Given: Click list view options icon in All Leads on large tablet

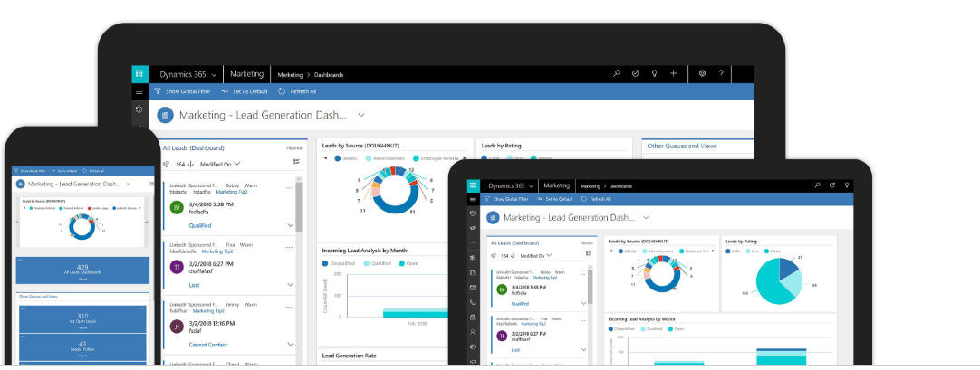Looking at the screenshot, I should click(x=297, y=162).
